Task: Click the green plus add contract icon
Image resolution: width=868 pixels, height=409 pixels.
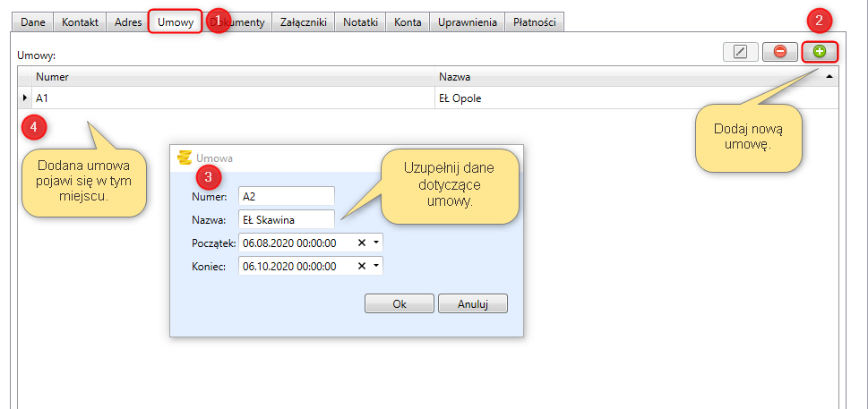Action: [x=820, y=52]
